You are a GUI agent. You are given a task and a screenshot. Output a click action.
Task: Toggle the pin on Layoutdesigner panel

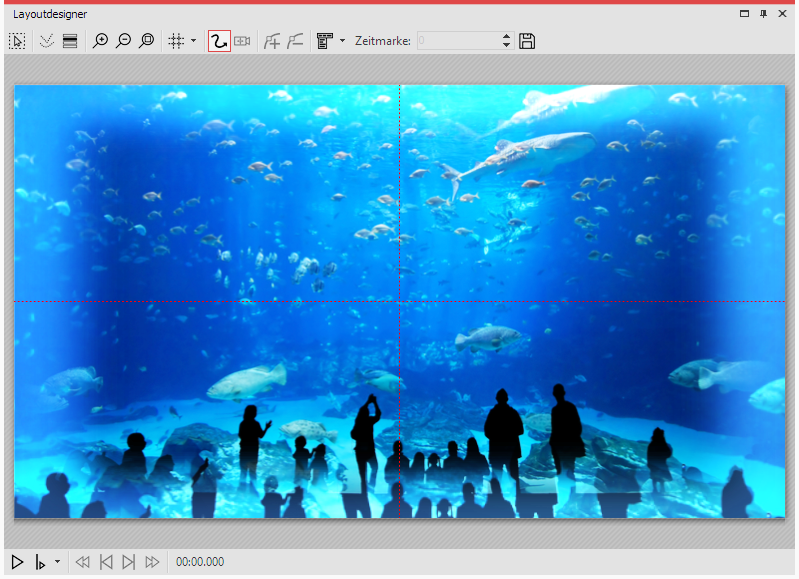point(764,14)
